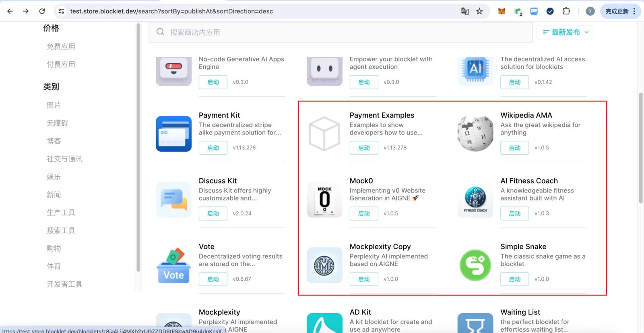Click the sidebar filter scrollbar
This screenshot has width=644, height=333.
point(138,147)
